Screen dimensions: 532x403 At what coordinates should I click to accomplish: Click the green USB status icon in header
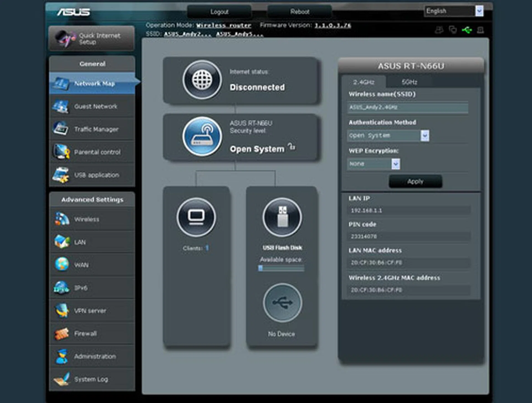467,30
